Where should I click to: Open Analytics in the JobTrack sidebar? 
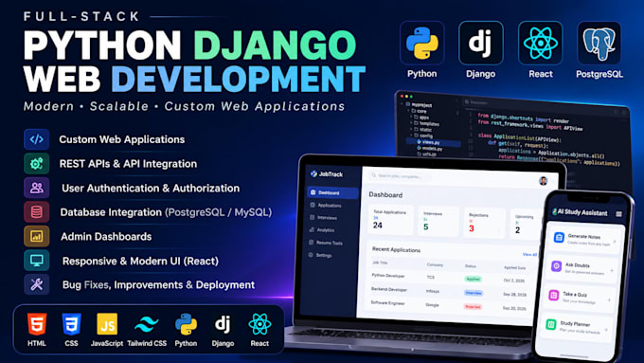tap(322, 229)
